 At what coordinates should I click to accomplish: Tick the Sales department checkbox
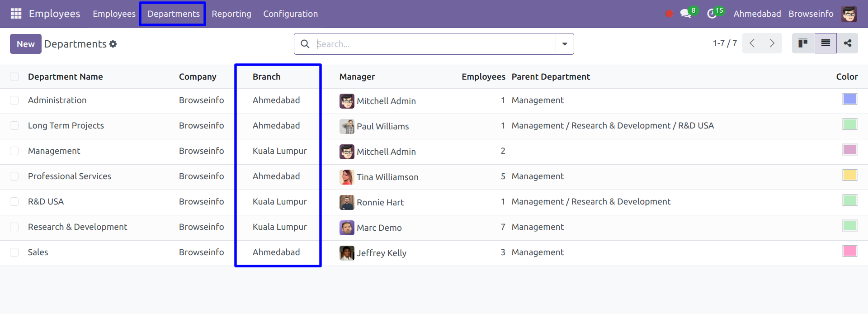pos(14,252)
